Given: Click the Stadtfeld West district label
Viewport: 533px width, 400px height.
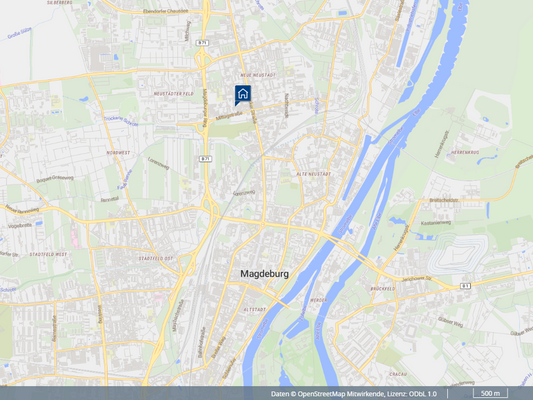Looking at the screenshot, I should click(x=48, y=254).
